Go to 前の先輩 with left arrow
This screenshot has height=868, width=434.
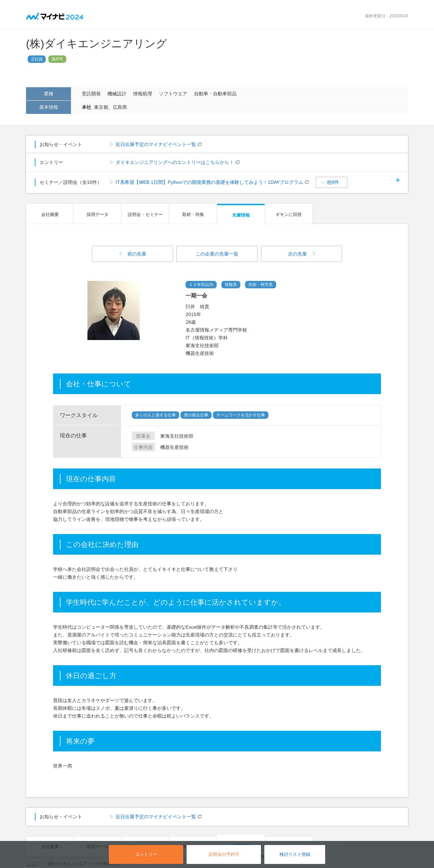132,254
